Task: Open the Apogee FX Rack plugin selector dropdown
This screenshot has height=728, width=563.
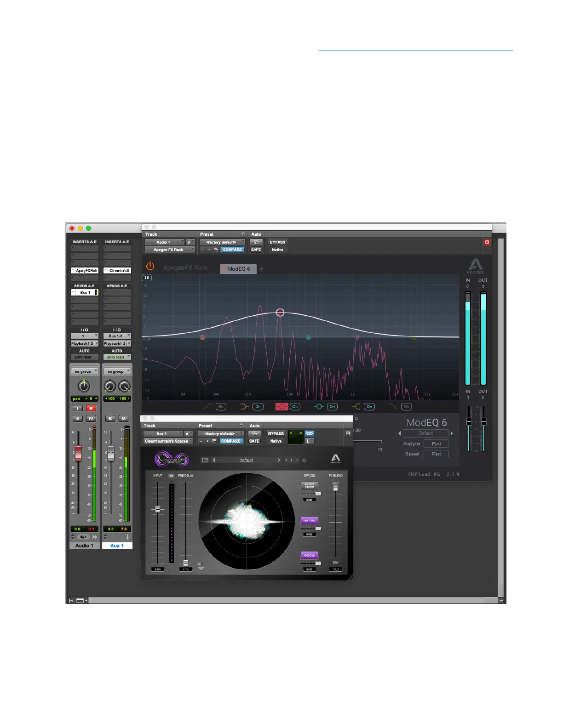Action: pyautogui.click(x=170, y=250)
